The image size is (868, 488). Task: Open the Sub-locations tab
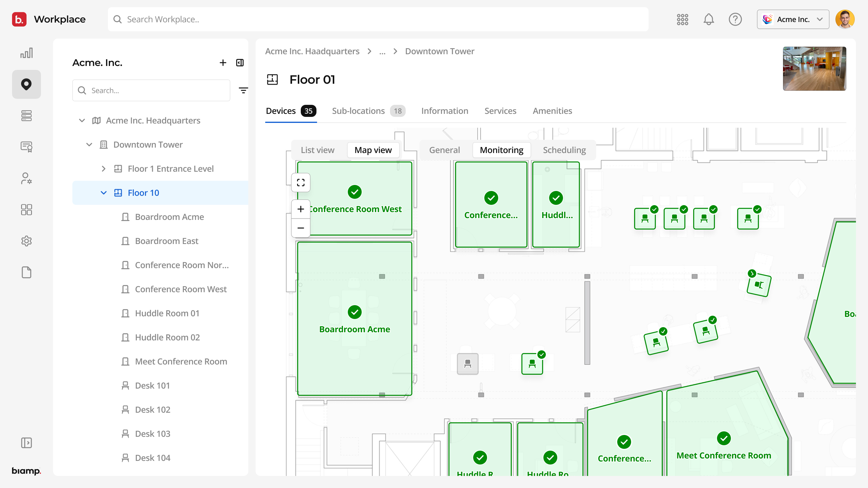[368, 111]
